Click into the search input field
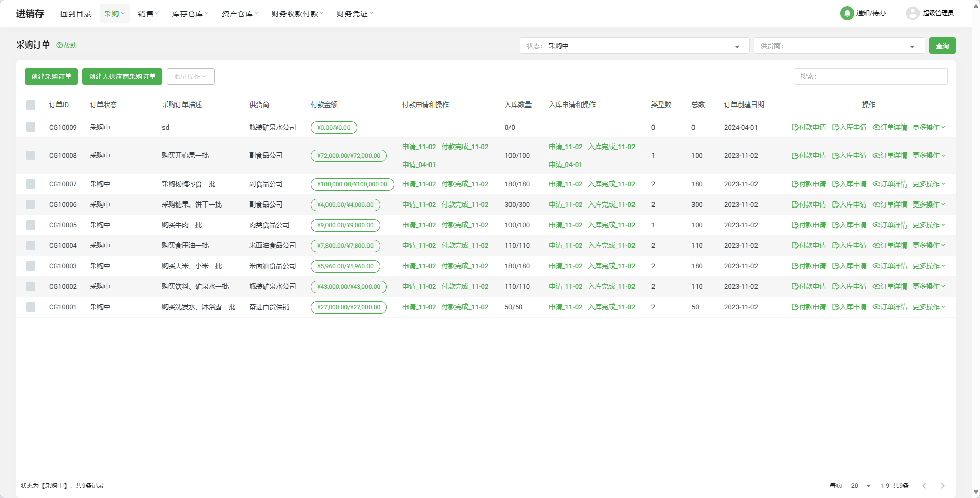 870,76
